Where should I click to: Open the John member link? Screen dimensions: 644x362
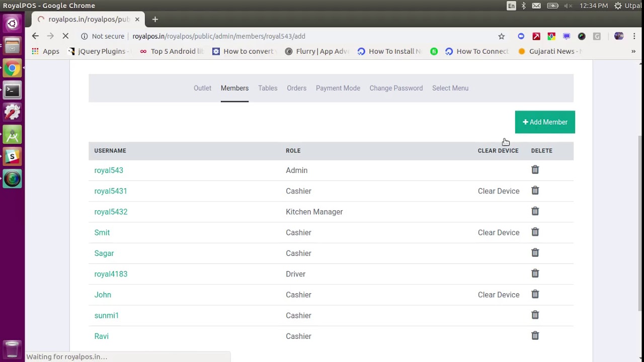tap(103, 295)
